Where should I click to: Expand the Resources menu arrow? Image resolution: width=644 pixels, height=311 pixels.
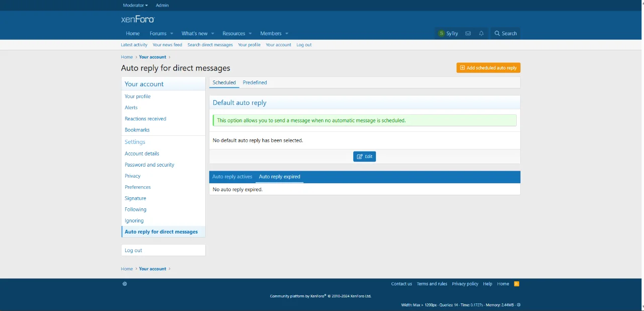(250, 34)
